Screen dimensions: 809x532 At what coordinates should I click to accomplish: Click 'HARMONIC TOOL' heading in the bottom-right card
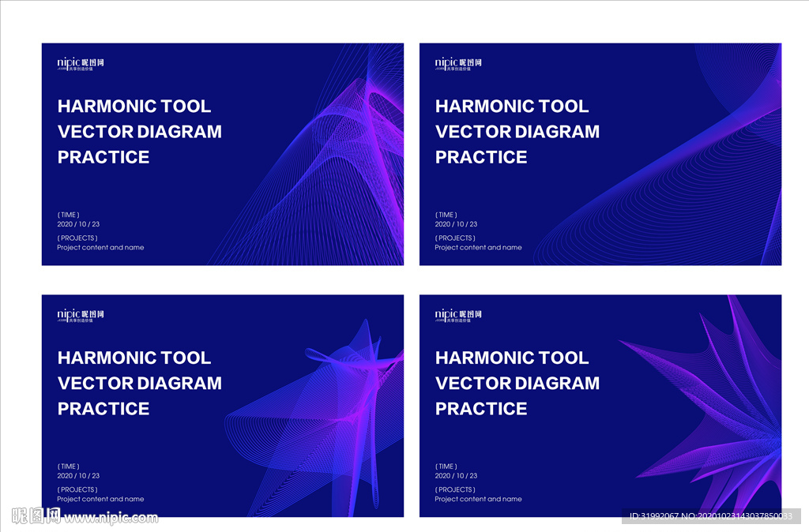[x=512, y=358]
